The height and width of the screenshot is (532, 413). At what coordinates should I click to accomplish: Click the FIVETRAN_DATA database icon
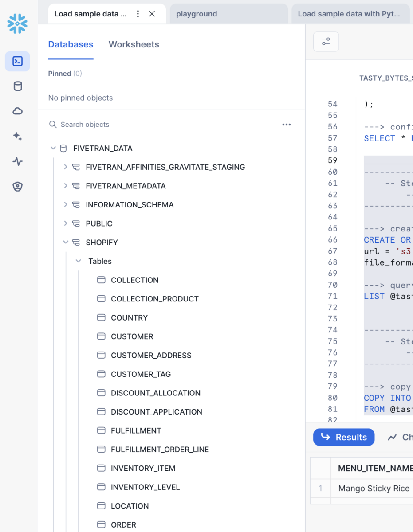(63, 148)
